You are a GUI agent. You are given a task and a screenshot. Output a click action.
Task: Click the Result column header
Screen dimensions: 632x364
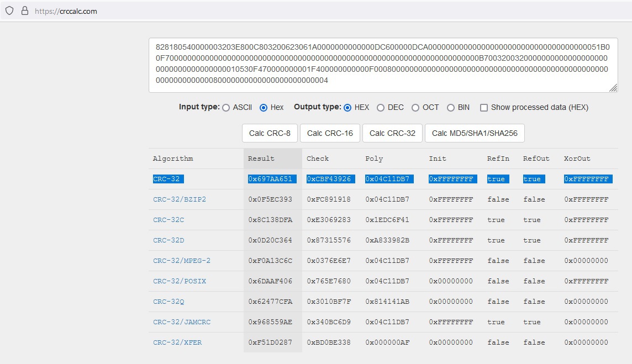[261, 159]
